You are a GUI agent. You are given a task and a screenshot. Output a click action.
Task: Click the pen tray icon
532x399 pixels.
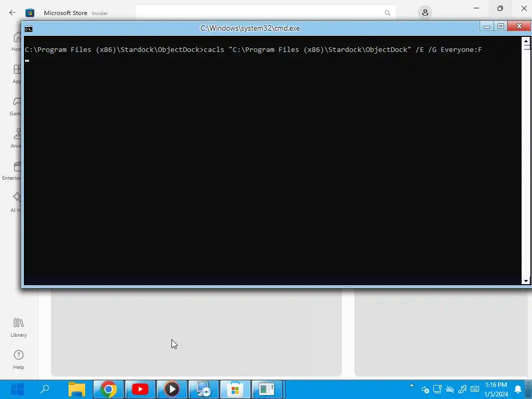tap(462, 389)
